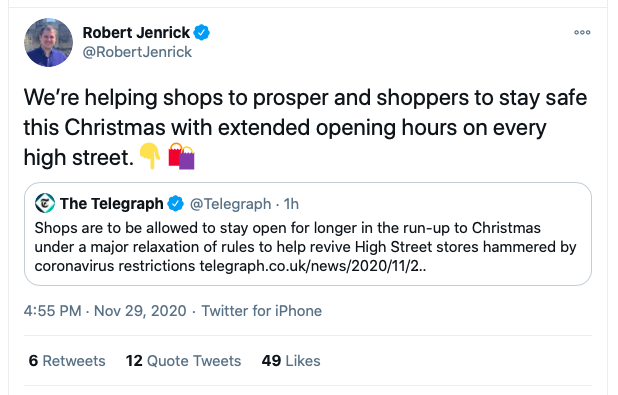The image size is (618, 395).
Task: Open the telegraph.co.uk news article link
Action: [313, 266]
